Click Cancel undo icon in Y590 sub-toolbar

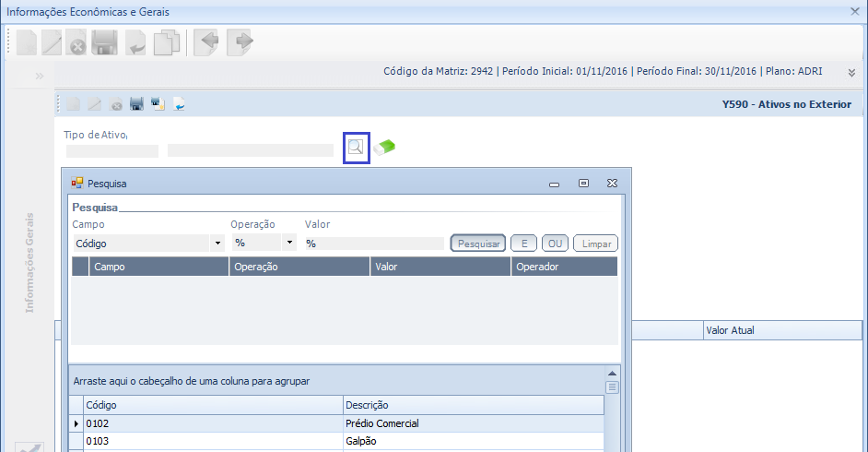[x=179, y=104]
